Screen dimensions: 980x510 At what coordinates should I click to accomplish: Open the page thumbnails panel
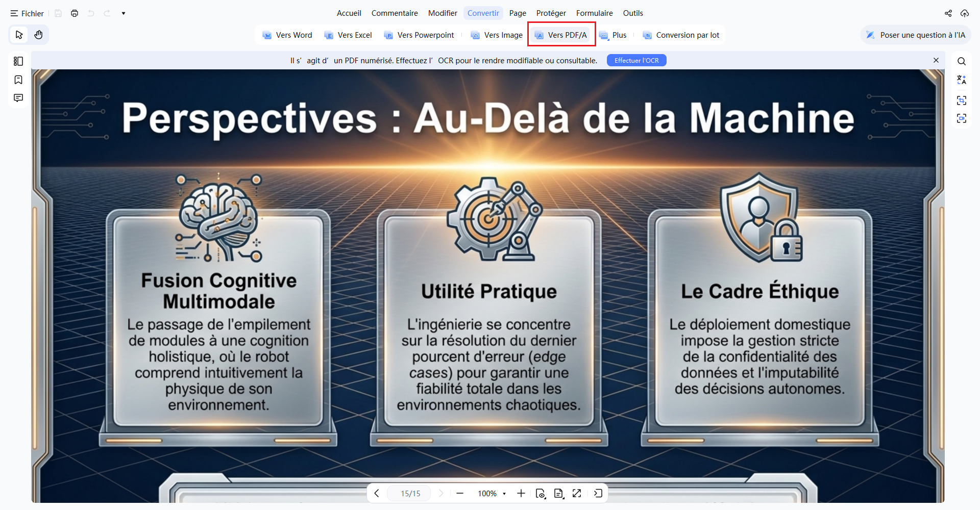[18, 61]
